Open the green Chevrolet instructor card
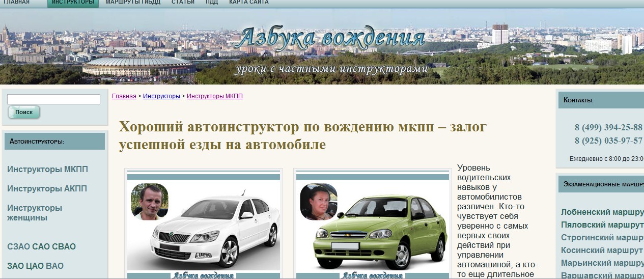This screenshot has height=279, width=644. (372, 224)
